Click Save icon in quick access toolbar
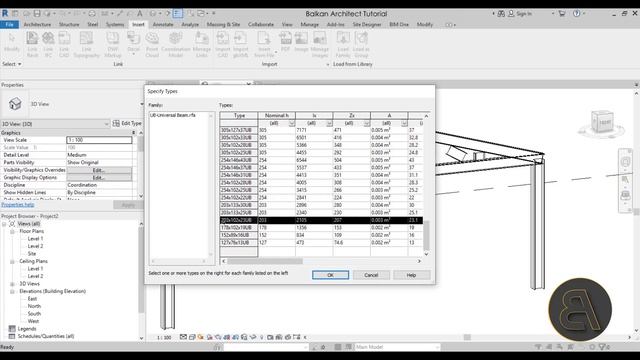Image resolution: width=640 pixels, height=360 pixels. click(x=37, y=13)
